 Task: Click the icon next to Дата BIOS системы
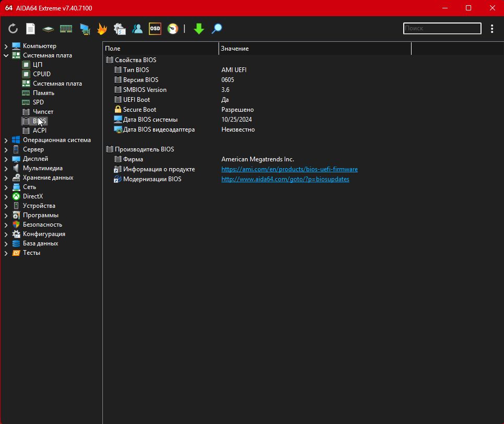point(118,119)
